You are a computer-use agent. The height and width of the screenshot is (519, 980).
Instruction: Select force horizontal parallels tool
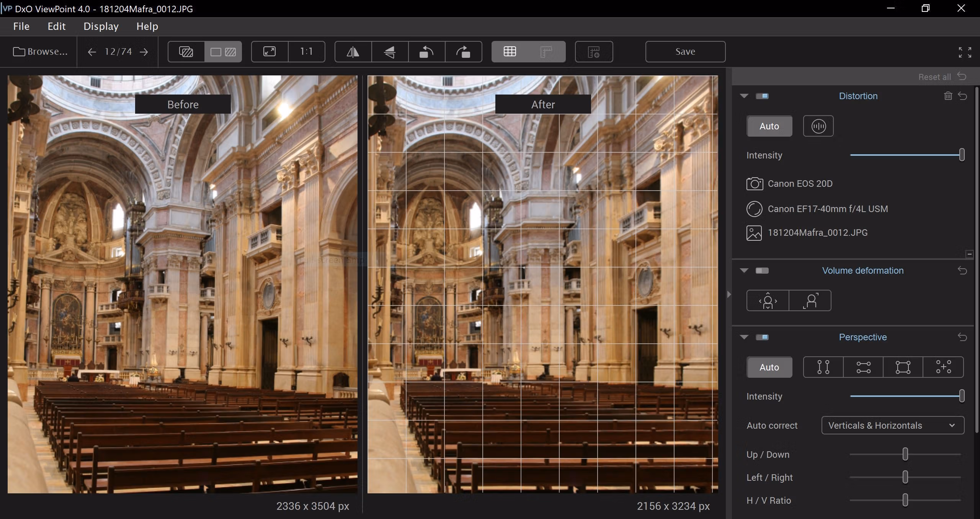863,367
